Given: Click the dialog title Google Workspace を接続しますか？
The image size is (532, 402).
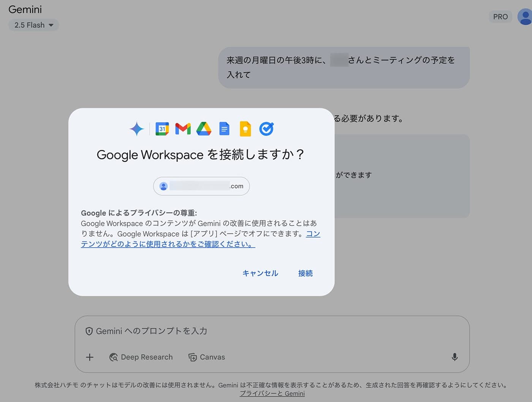Looking at the screenshot, I should [x=201, y=154].
